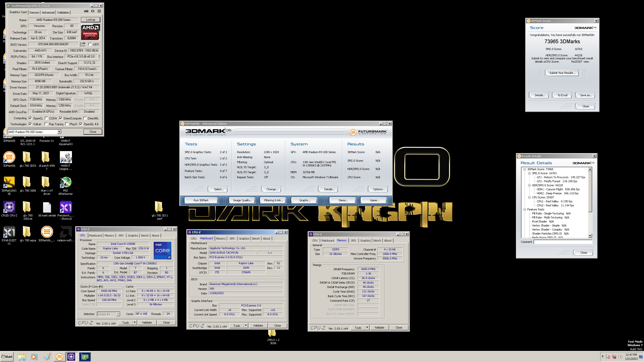The width and height of the screenshot is (644, 362).
Task: Open the EVGA ELEET X1 desktop shortcut
Action: 9,235
